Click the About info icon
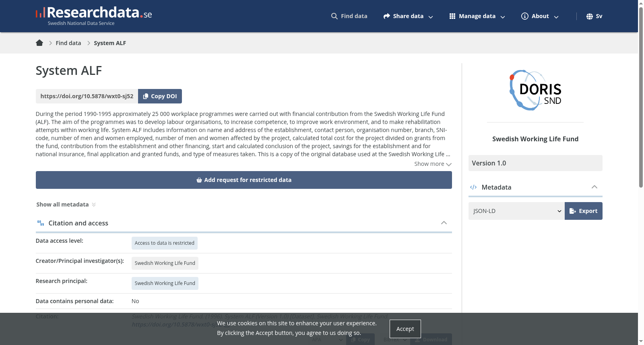The image size is (644, 345). (525, 16)
